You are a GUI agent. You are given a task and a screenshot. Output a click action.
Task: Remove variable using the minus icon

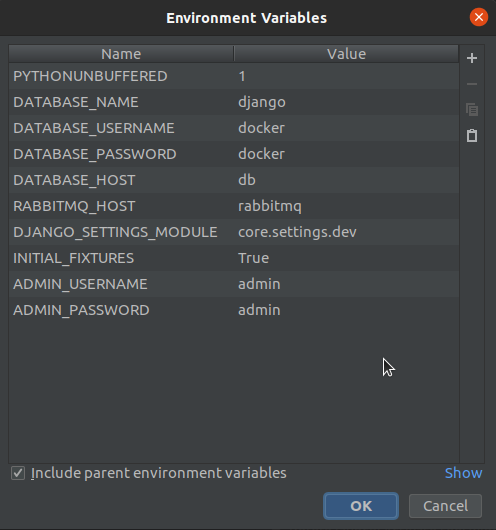pyautogui.click(x=472, y=84)
